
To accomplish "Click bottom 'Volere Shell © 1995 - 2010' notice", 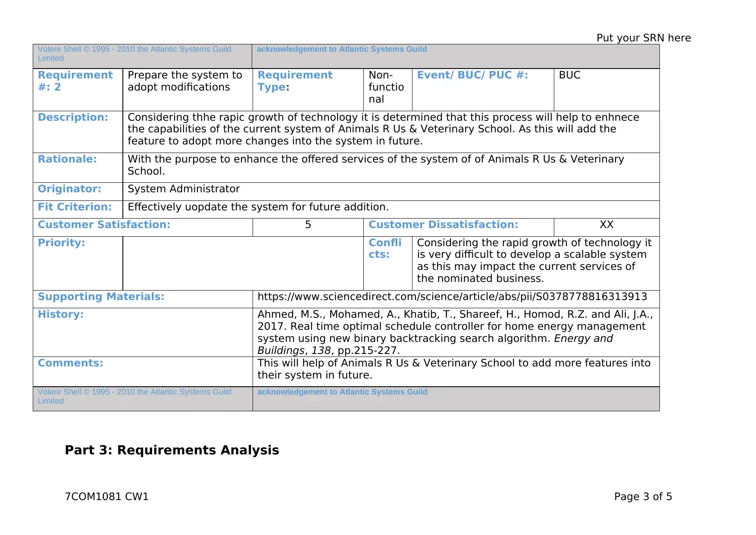I will click(x=134, y=396).
